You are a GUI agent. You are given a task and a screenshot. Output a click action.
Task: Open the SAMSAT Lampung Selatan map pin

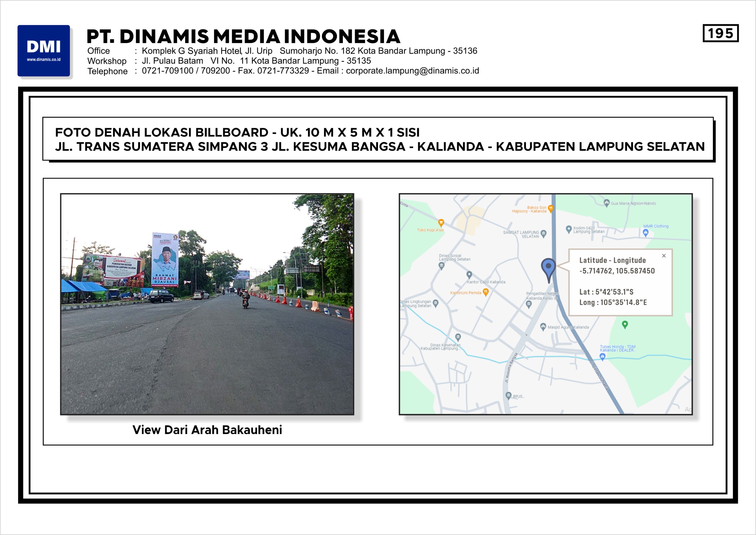(543, 234)
